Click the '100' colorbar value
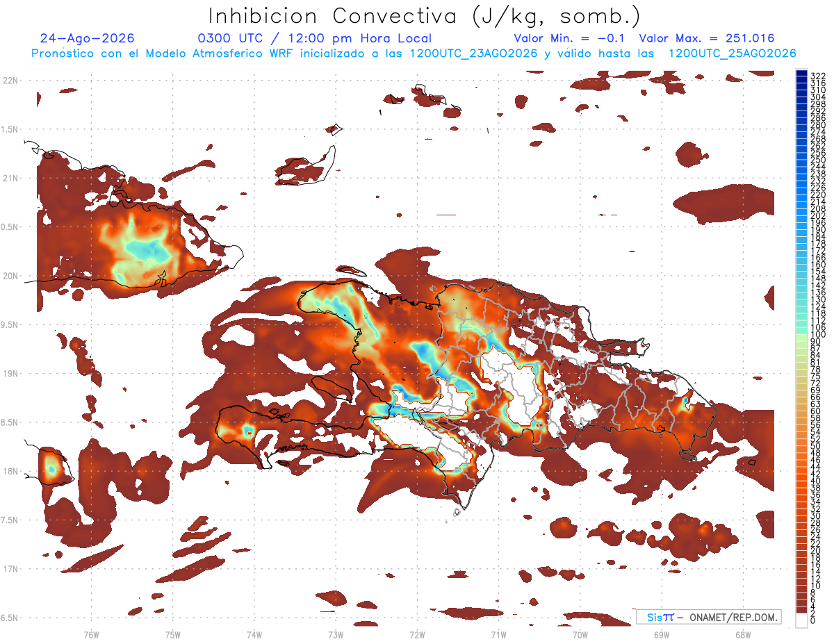Screen dimensions: 834x644 [x=818, y=335]
